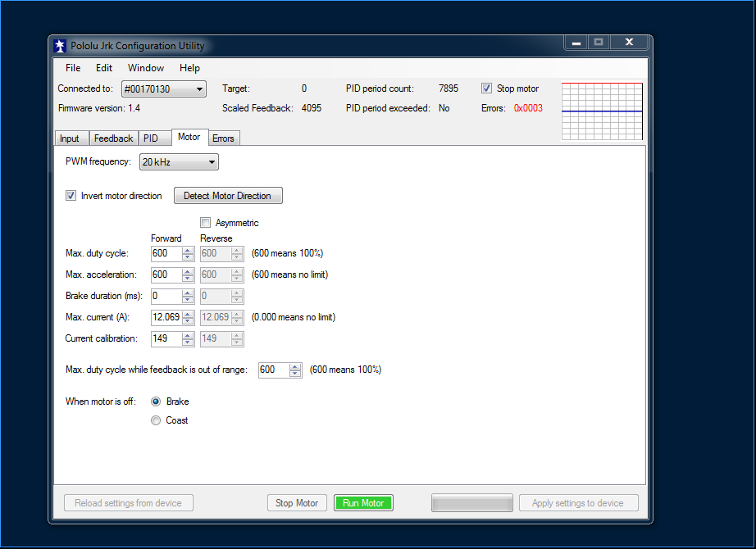Viewport: 756px width, 549px height.
Task: Click the feedback graph thumbnail
Action: (x=602, y=111)
